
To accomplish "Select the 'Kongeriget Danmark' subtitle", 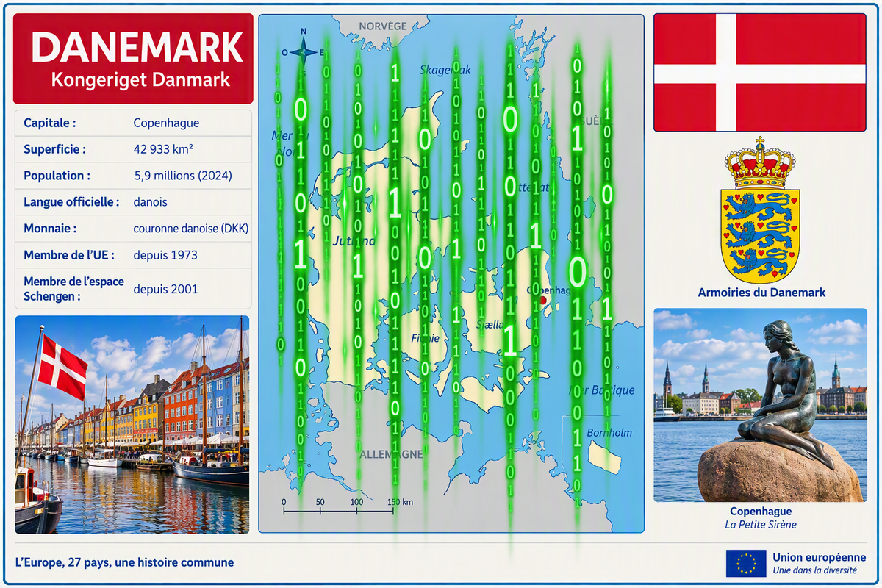I will point(141,79).
